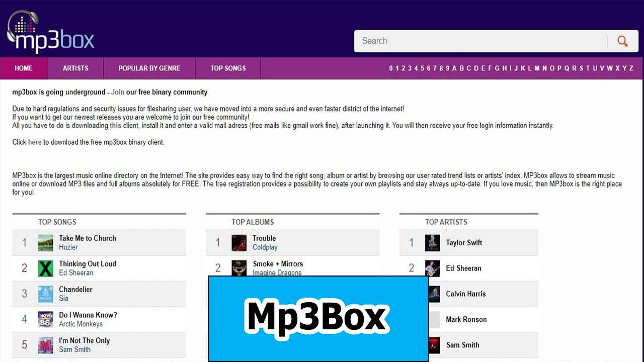Select Arctic Monkeys artist link
Screen dimensions: 644x362
click(80, 324)
